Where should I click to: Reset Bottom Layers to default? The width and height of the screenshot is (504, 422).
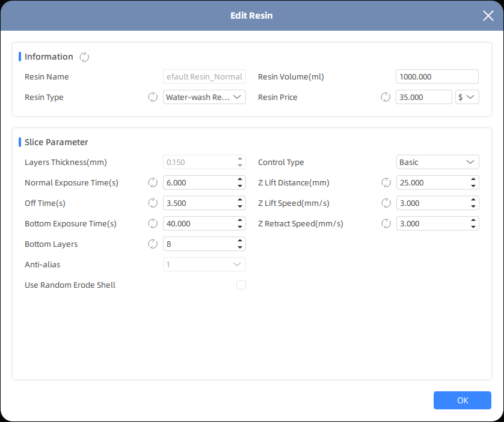tap(153, 244)
